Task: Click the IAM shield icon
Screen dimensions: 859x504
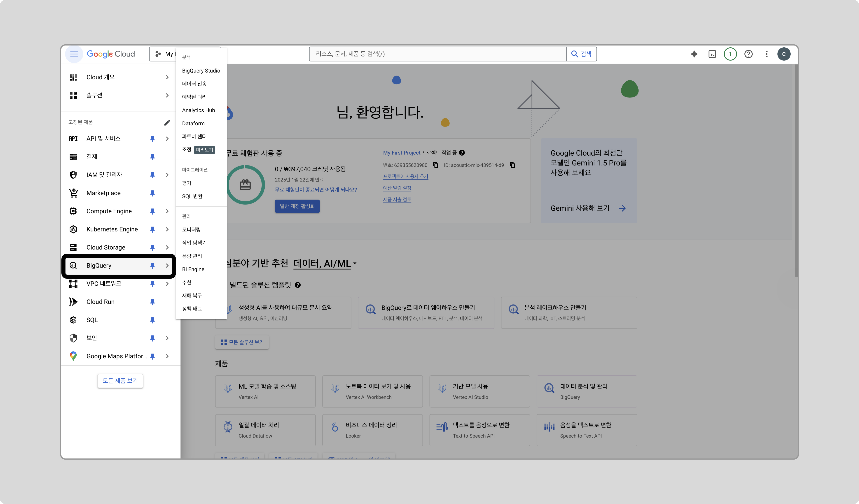Action: [x=73, y=175]
